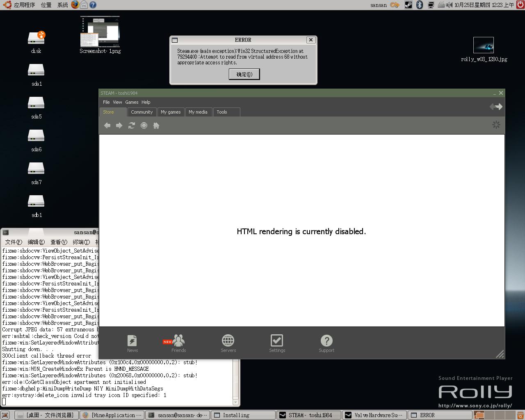Open the View menu in Steam
The image size is (525, 420).
[117, 102]
